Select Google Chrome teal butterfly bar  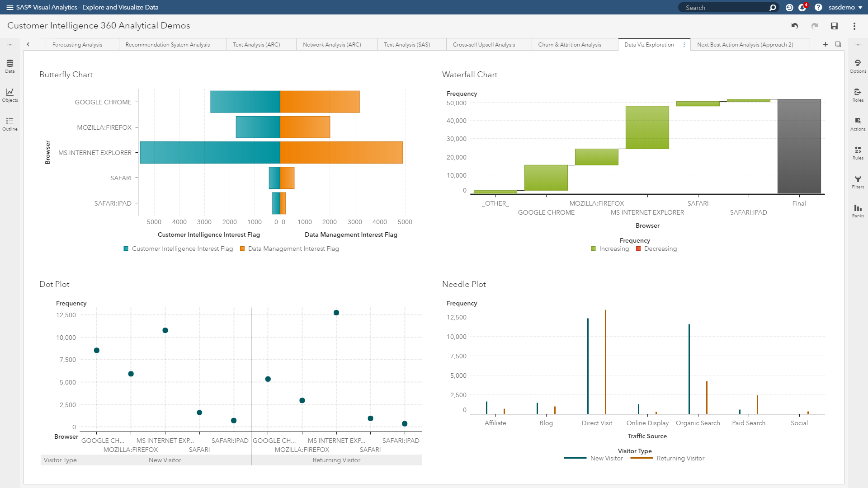[x=245, y=102]
